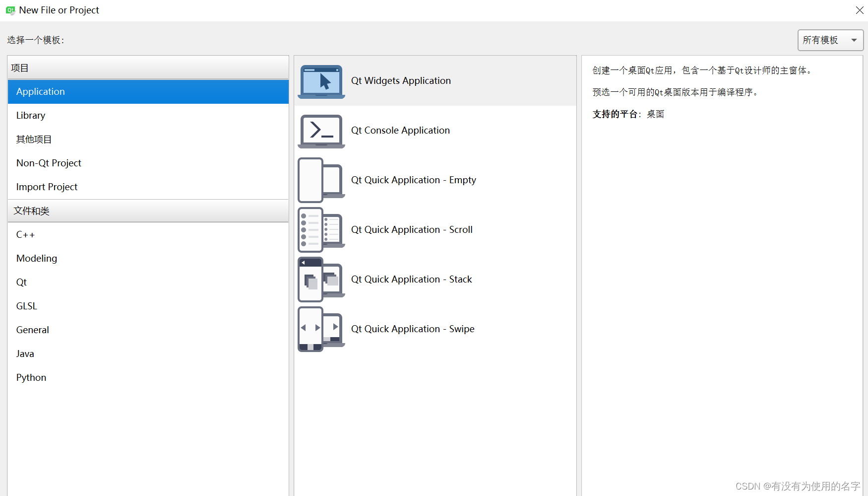Click the 项目 section header
Screen dimensions: 868x496
[x=148, y=68]
